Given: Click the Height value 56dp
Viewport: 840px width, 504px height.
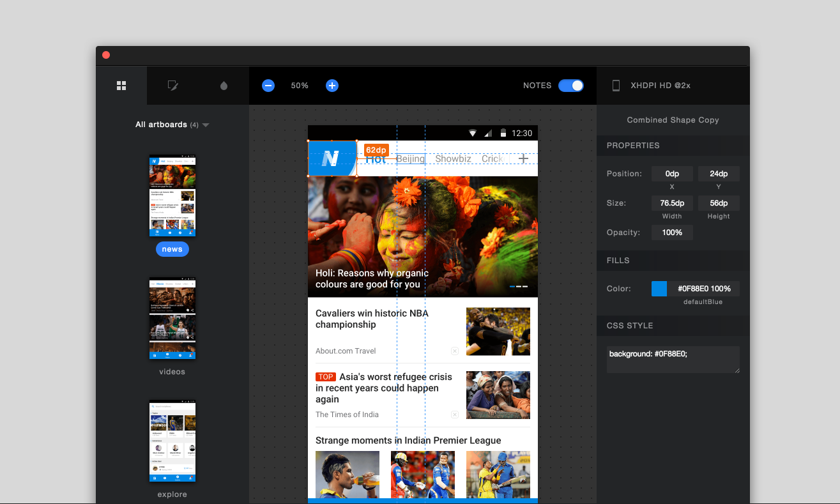Looking at the screenshot, I should [x=719, y=203].
